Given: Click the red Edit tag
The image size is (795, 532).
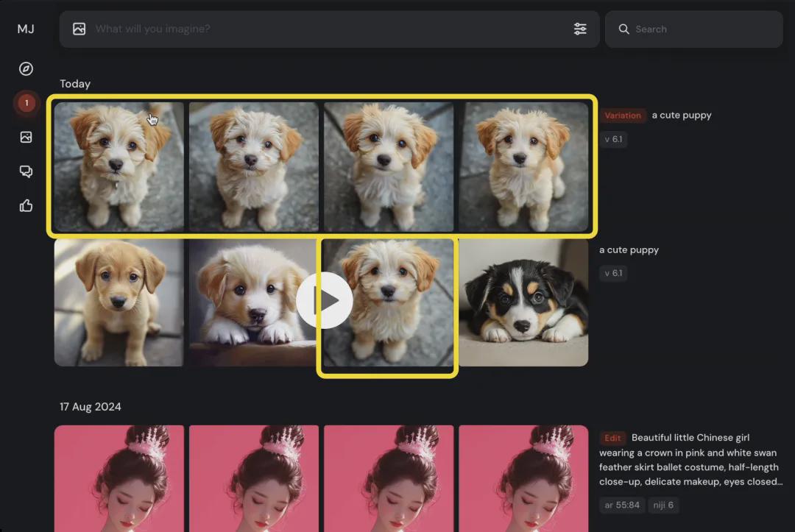Looking at the screenshot, I should (x=612, y=438).
